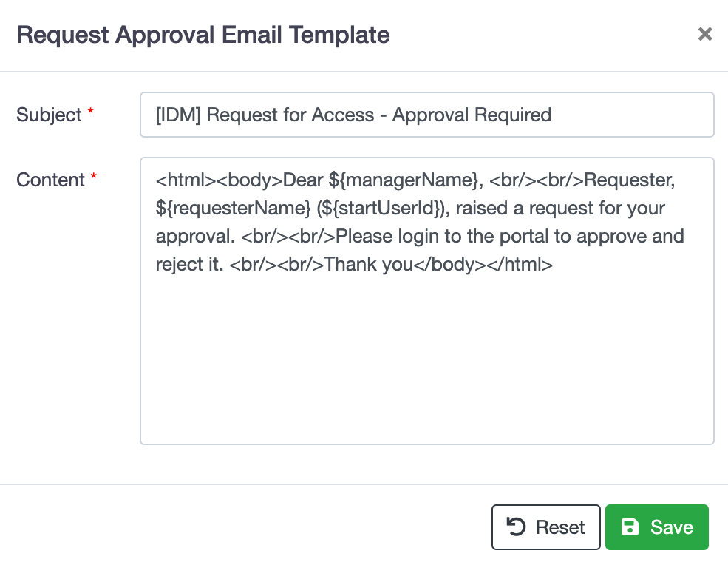Close the Request Approval Email Template dialog
728x562 pixels.
pos(705,34)
